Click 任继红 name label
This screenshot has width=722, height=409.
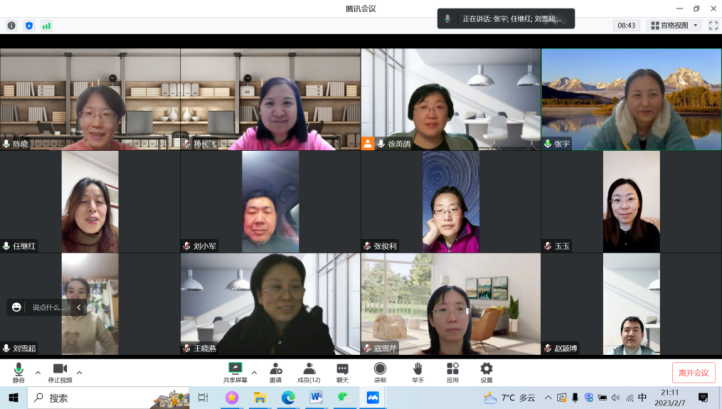tap(24, 246)
